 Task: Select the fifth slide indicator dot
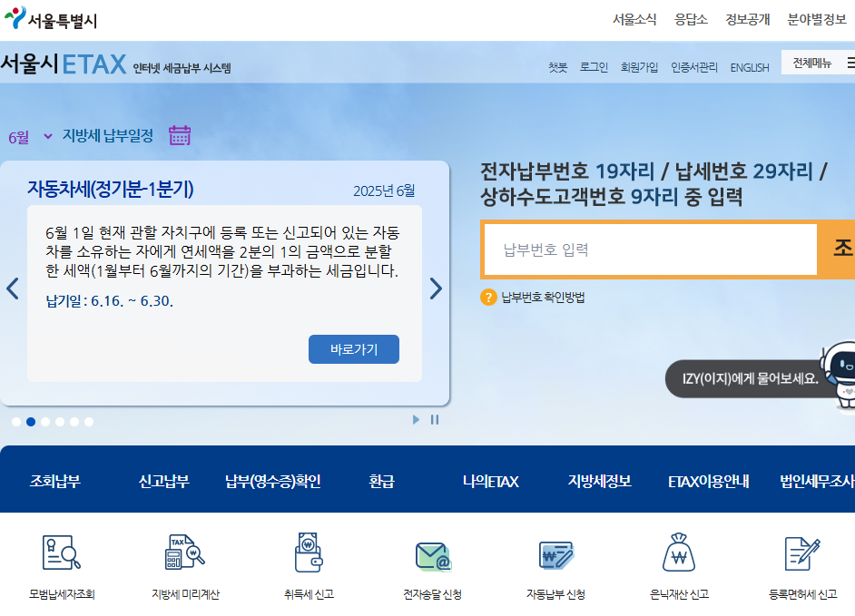click(74, 421)
